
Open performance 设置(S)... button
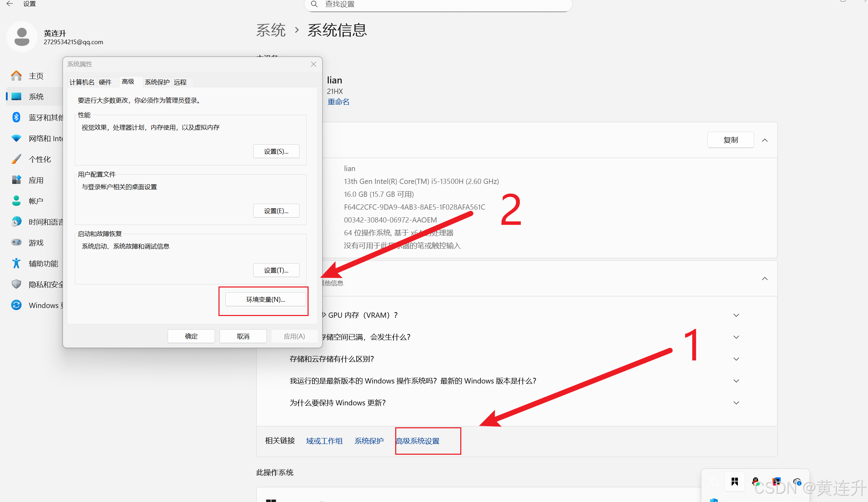point(276,151)
